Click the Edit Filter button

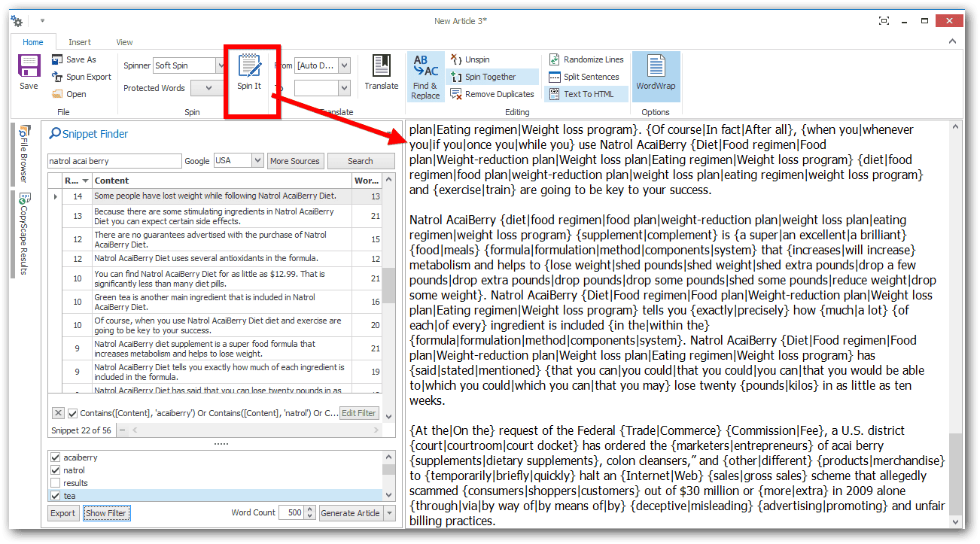(x=359, y=413)
